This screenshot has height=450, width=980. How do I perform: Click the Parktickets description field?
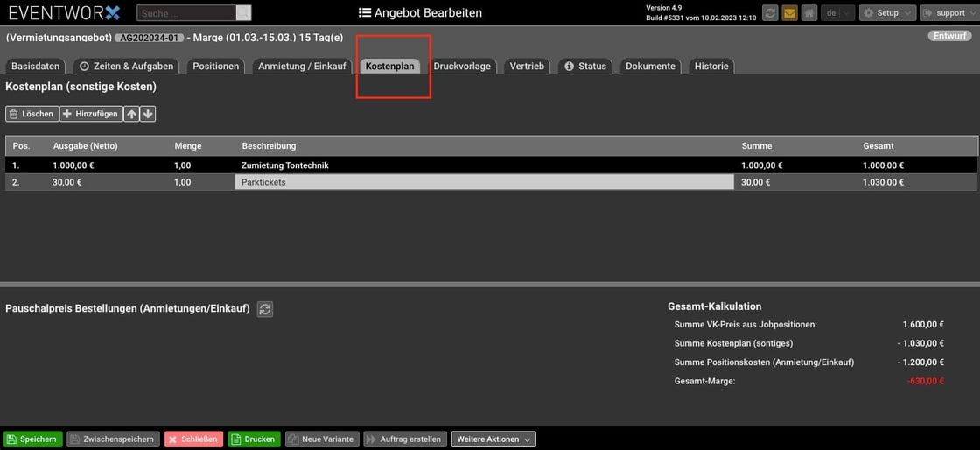click(x=484, y=182)
